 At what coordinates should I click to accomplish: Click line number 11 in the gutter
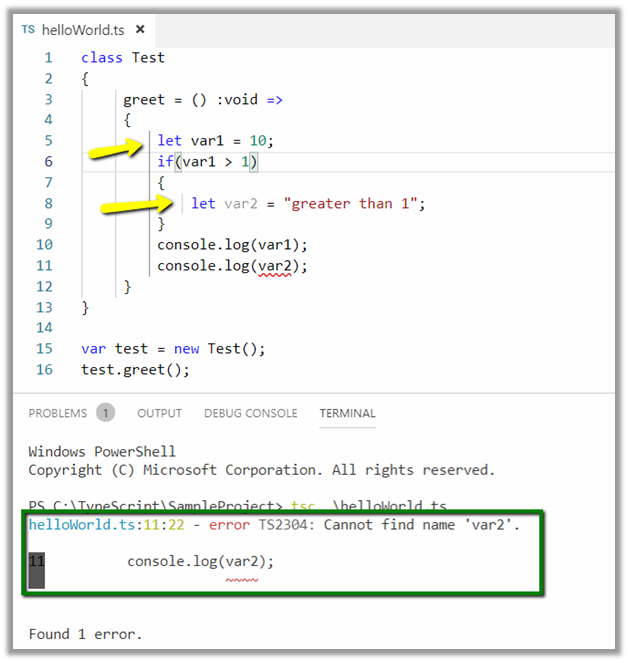click(x=44, y=266)
